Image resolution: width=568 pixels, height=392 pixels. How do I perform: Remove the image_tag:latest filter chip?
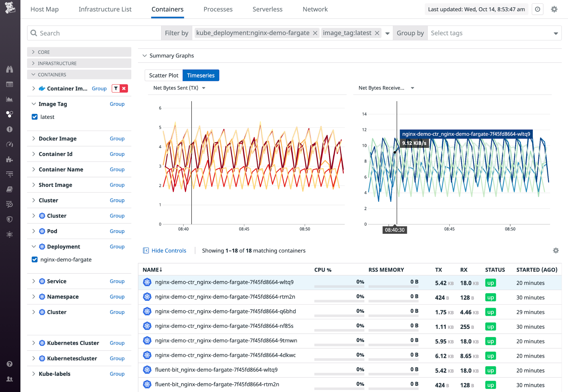coord(376,33)
